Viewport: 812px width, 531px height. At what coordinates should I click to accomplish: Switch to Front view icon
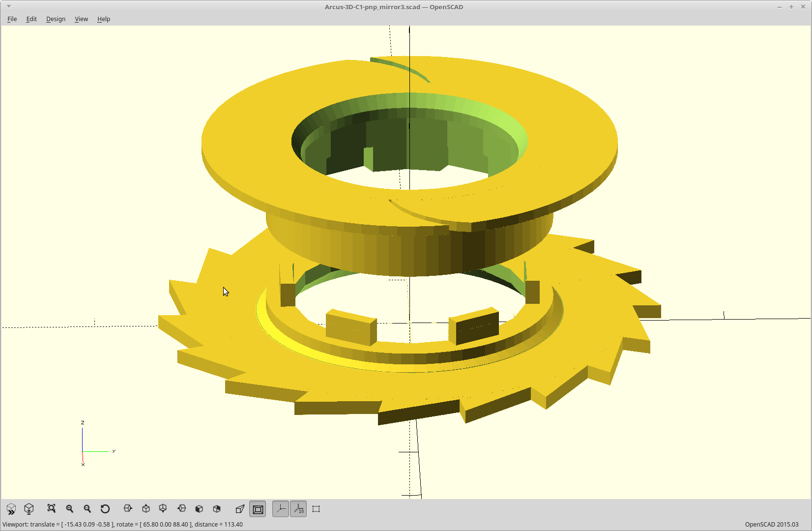coord(199,509)
